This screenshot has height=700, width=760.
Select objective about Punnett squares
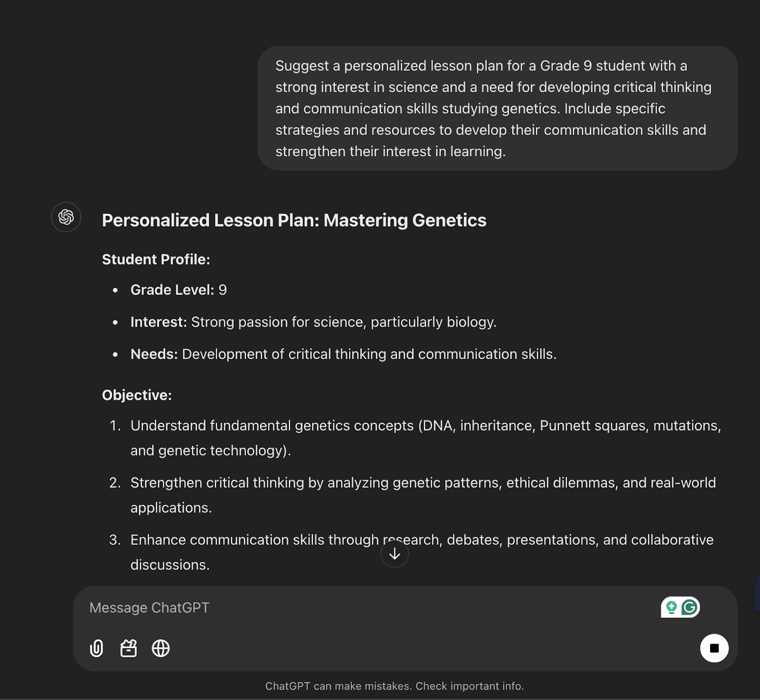[x=425, y=437]
